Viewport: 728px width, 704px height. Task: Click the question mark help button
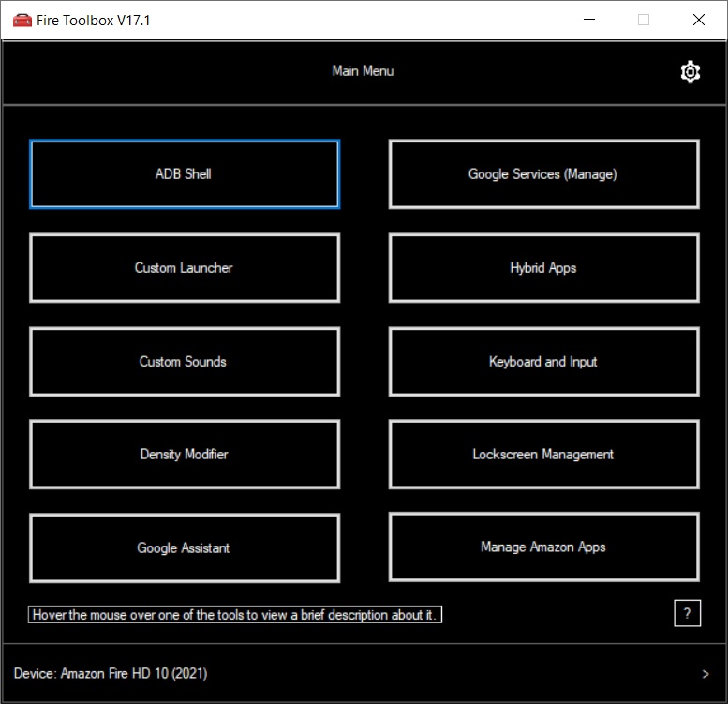point(687,613)
